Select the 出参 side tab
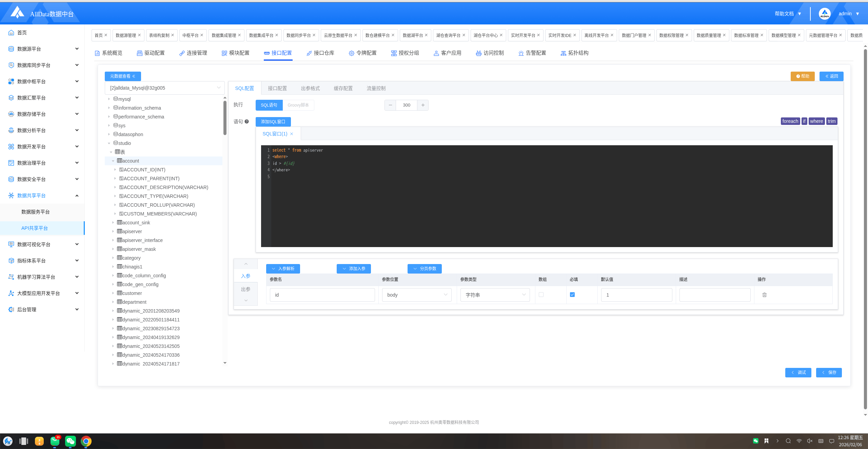 (245, 289)
